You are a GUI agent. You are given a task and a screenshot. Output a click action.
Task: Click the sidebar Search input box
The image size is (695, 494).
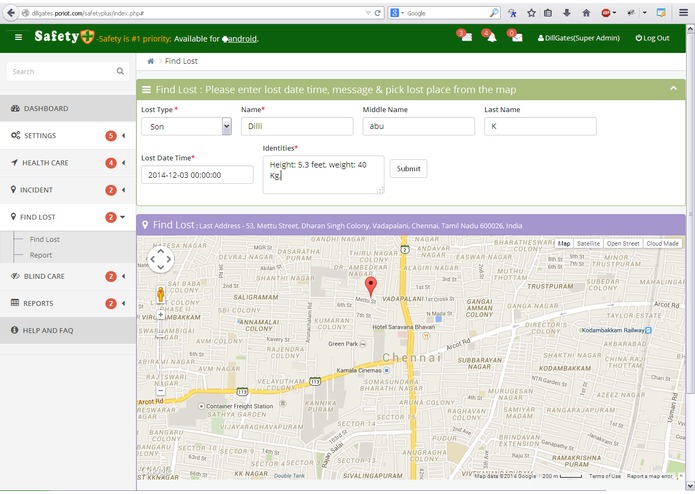68,71
